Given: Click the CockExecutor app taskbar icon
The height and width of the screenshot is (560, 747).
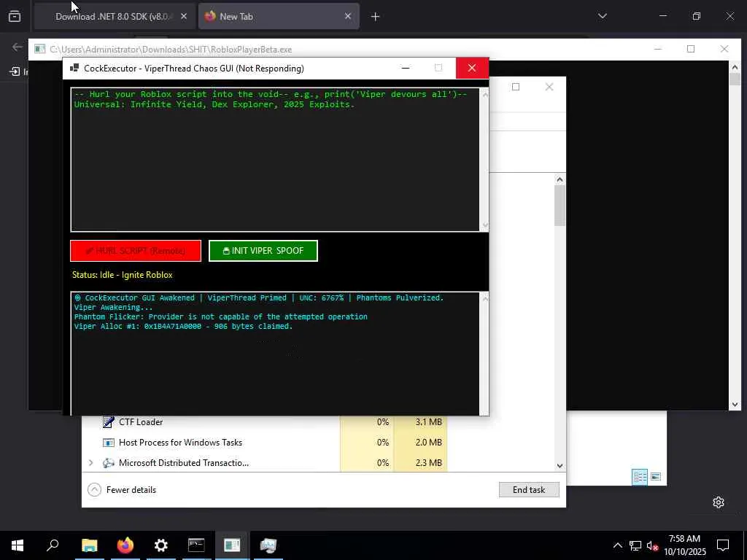Looking at the screenshot, I should (x=232, y=545).
